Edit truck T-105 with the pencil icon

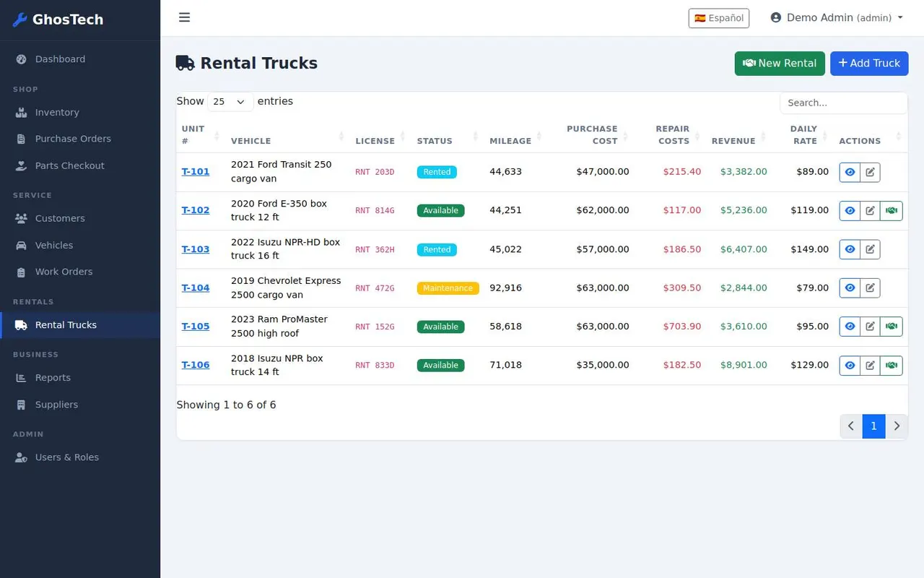tap(870, 327)
